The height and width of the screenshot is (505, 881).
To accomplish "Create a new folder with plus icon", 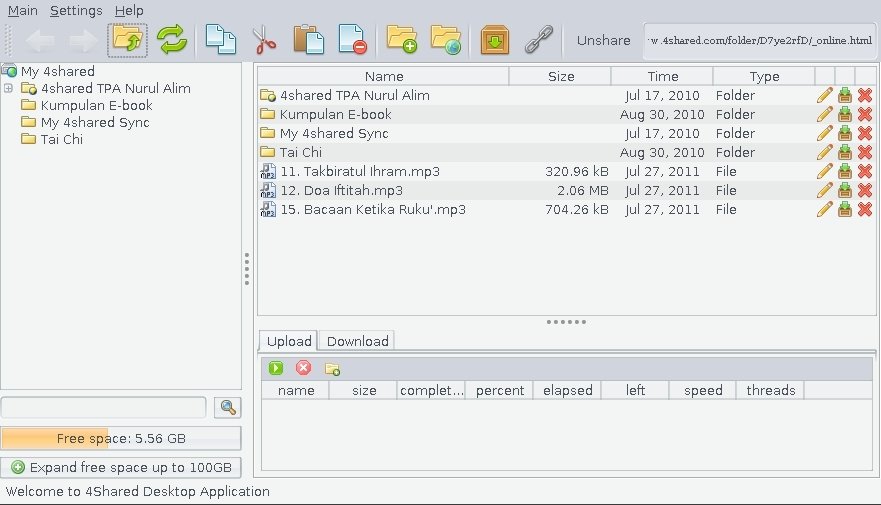I will click(x=402, y=39).
